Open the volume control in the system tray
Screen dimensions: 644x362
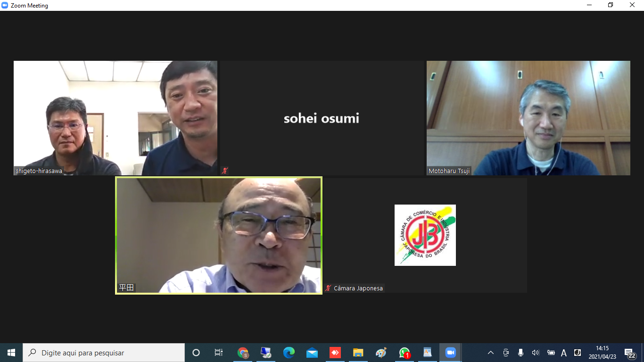pyautogui.click(x=535, y=353)
